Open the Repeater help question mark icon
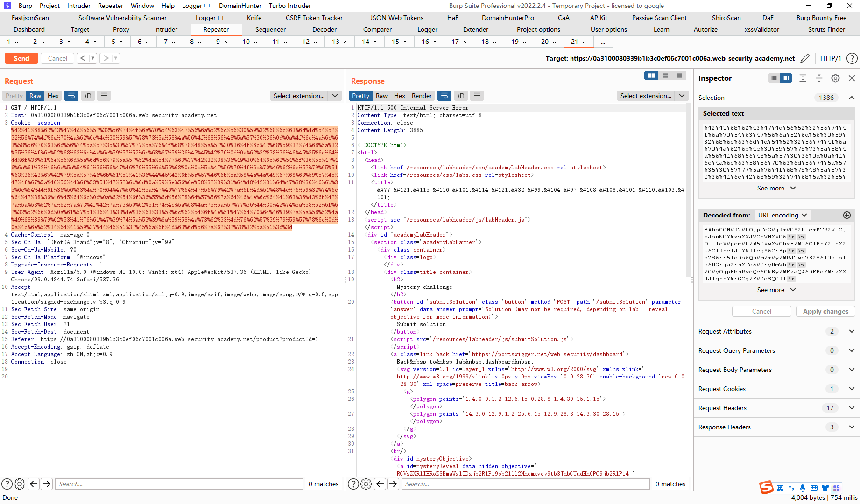The height and width of the screenshot is (504, 860). pyautogui.click(x=852, y=58)
